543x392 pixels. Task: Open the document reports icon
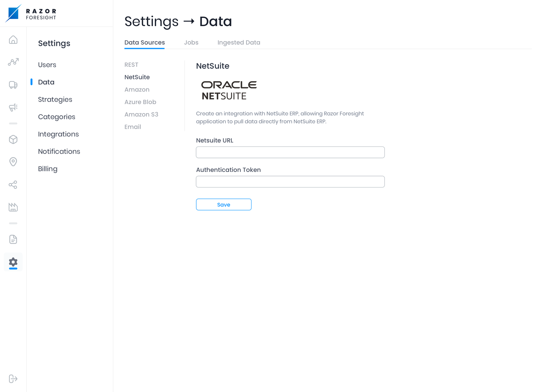coord(13,239)
